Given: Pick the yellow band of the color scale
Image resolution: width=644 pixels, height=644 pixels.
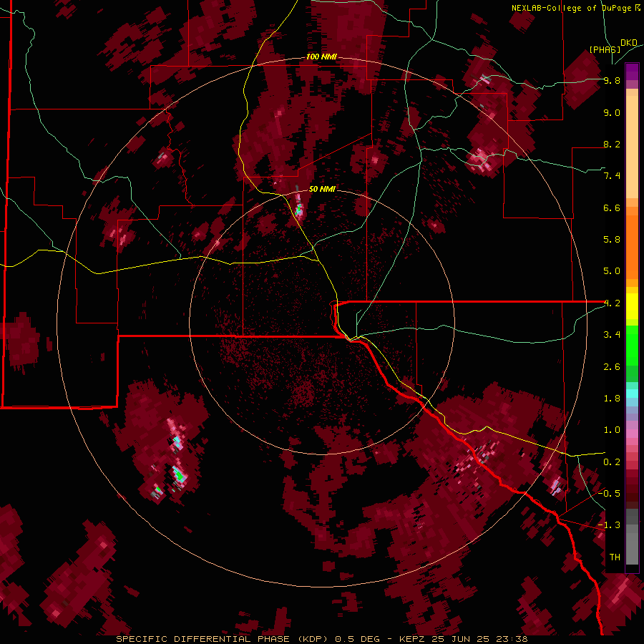Looking at the screenshot, I should tap(632, 306).
